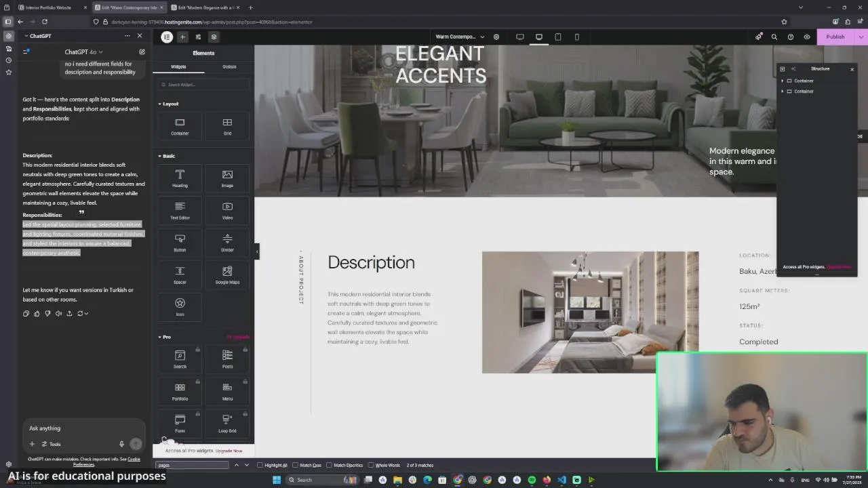Switch to Globals tab
The width and height of the screenshot is (868, 488).
coord(229,66)
